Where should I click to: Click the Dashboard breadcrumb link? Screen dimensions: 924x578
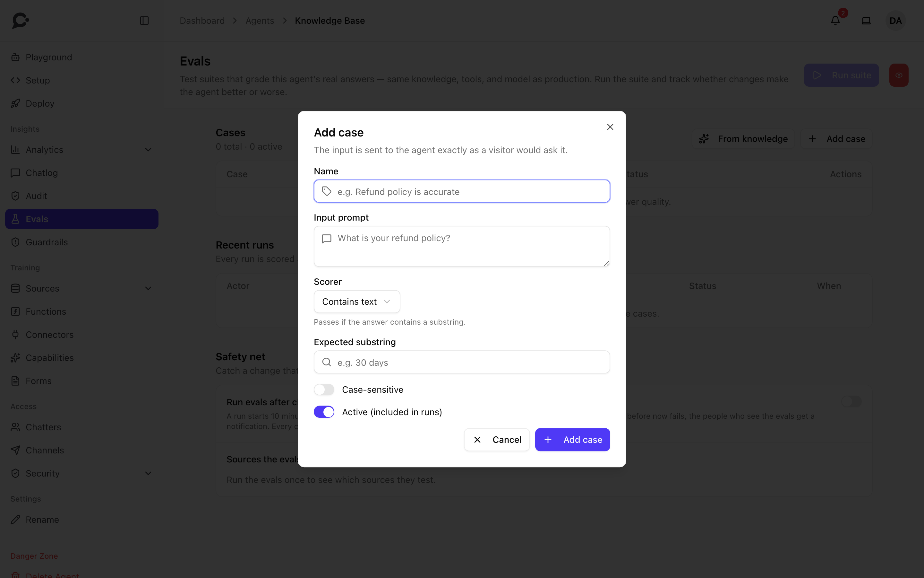click(202, 21)
